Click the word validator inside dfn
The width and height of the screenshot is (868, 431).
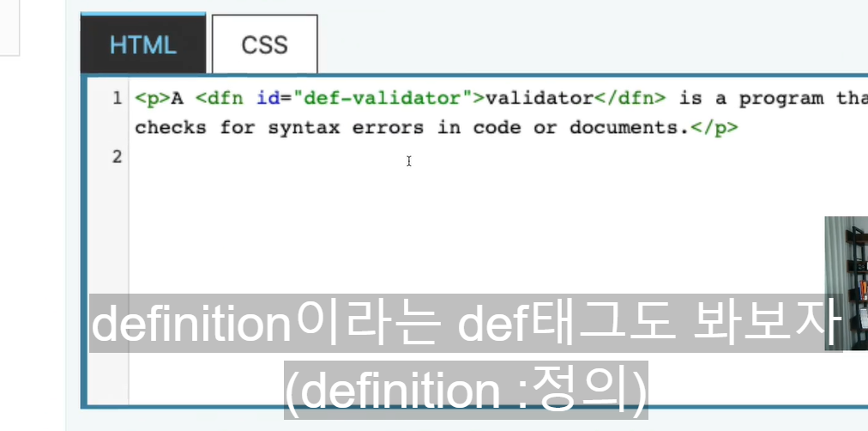click(539, 99)
